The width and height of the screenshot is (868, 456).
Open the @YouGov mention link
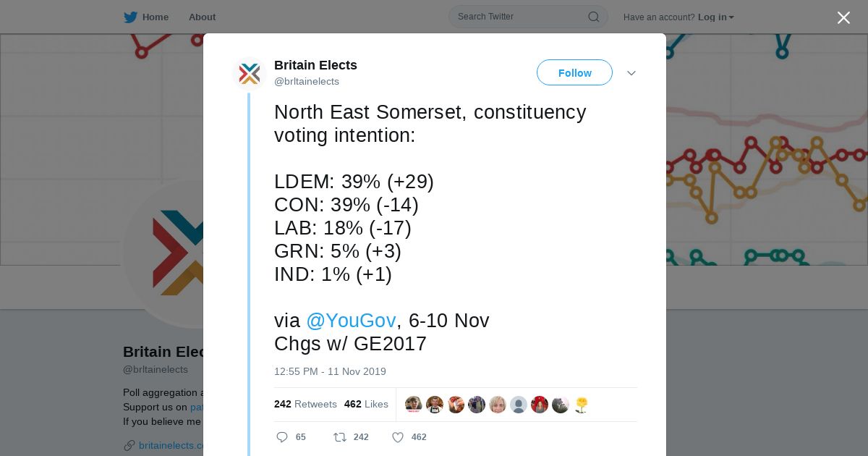[351, 321]
